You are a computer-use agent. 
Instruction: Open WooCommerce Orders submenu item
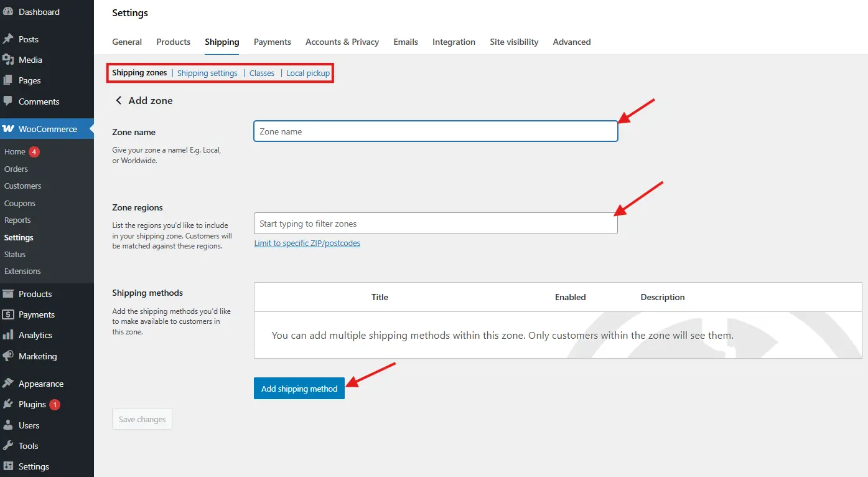(x=16, y=169)
